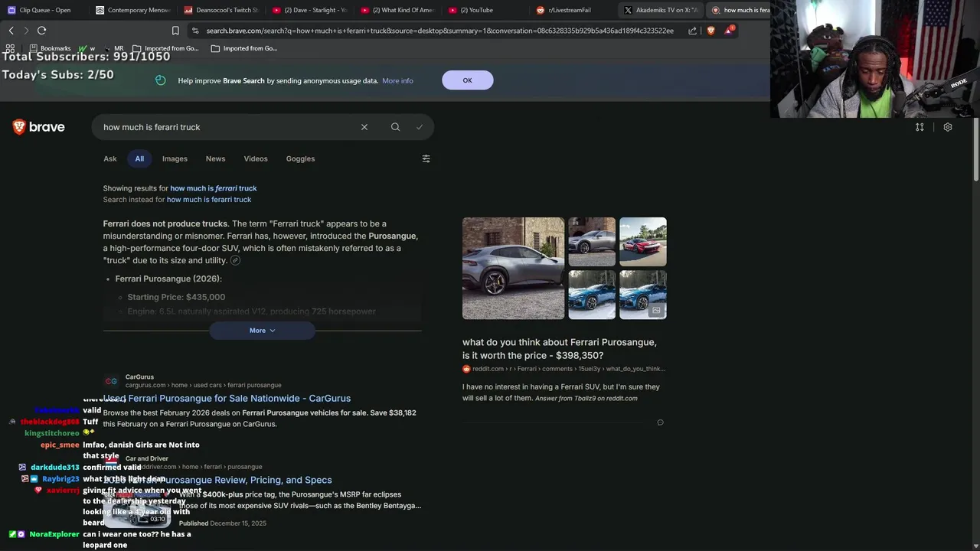This screenshot has width=980, height=551.
Task: Switch to the plain YouTube browser tab
Action: point(485,10)
